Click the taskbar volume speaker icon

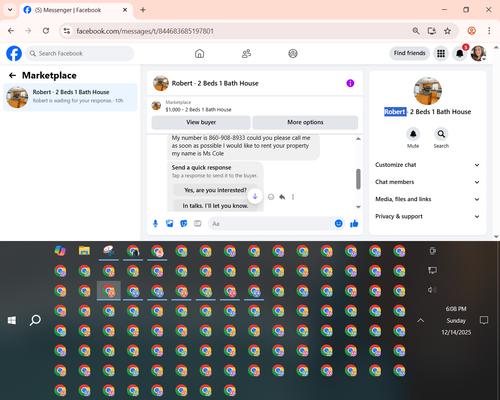point(432,290)
